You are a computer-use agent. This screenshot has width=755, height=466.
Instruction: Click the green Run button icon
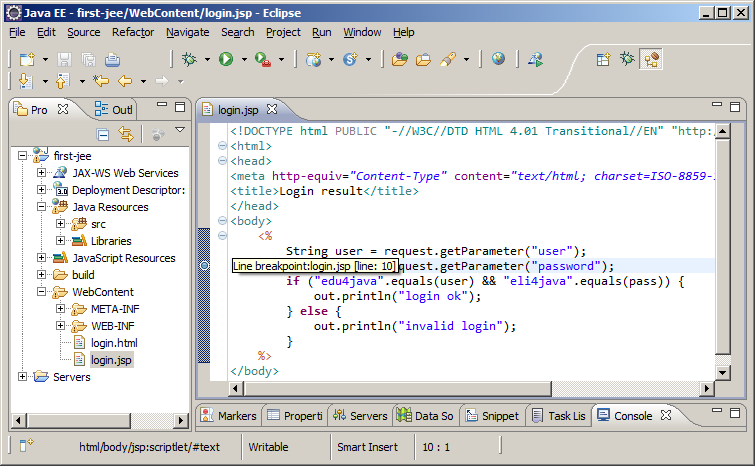(226, 59)
